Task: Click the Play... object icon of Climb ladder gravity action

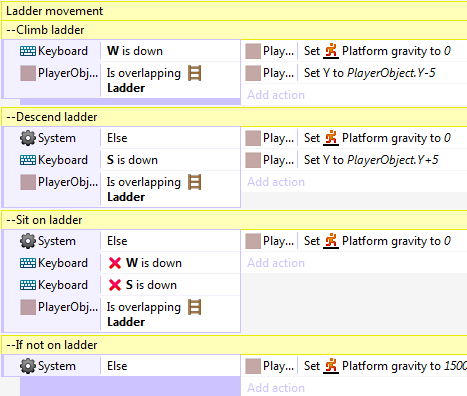Action: (253, 51)
